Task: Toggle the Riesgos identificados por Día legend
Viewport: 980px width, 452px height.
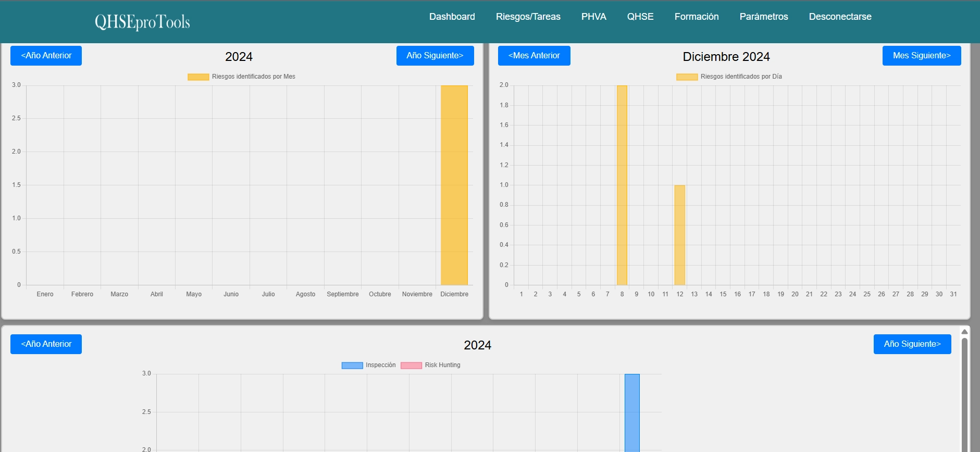Action: click(729, 77)
